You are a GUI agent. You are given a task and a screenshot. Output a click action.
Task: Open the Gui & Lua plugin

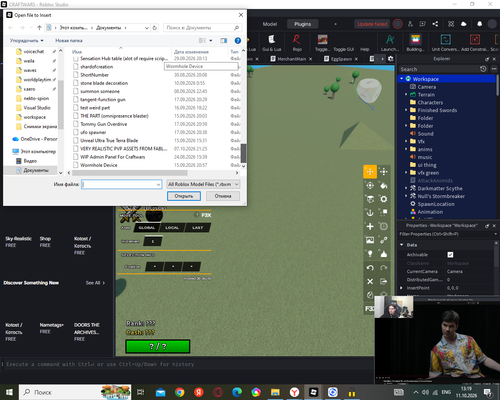[x=272, y=43]
